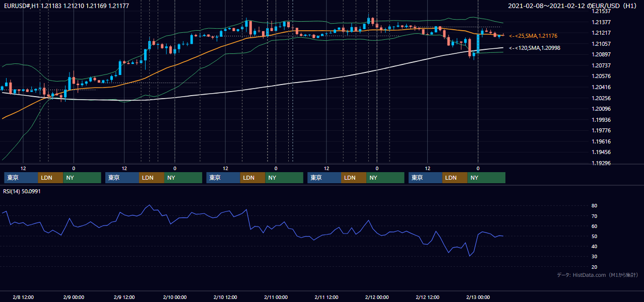Screen dimensions: 644x302
Task: Click RSI scale value 30
Action: (594, 257)
